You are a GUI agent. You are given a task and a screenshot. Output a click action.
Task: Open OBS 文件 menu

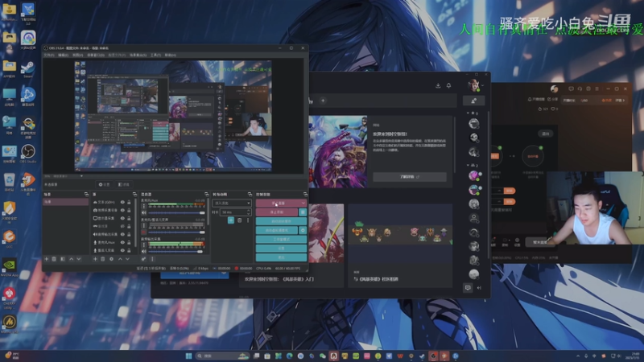(x=49, y=55)
